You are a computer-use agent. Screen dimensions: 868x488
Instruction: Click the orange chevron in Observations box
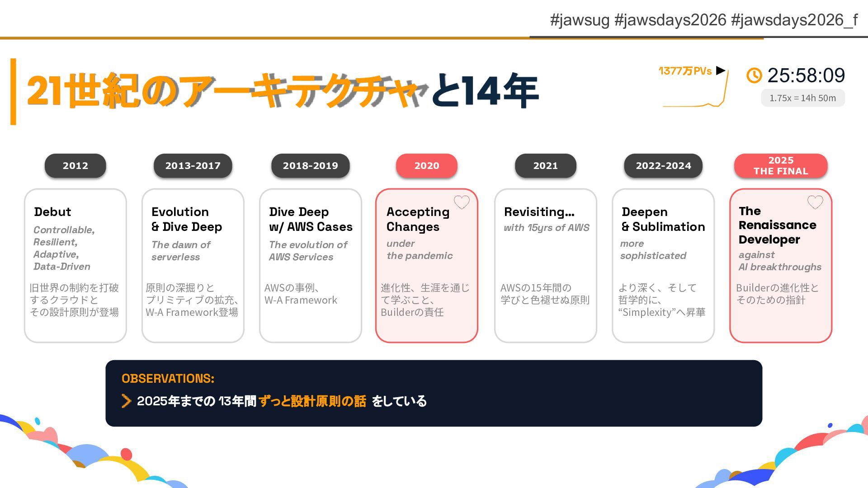(126, 401)
